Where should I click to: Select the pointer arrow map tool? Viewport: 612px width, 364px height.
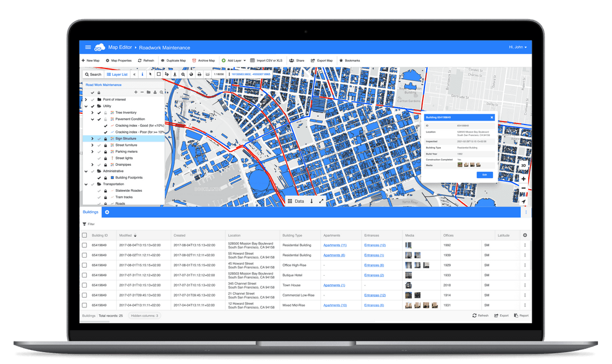150,74
